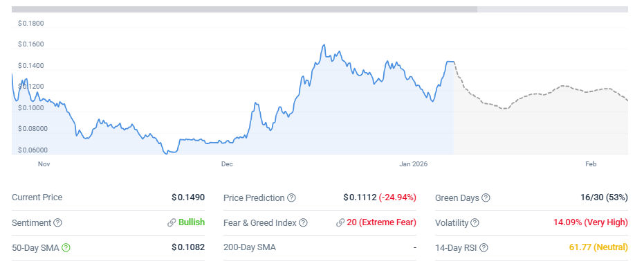644x273 pixels.
Task: Click the Current Price label
Action: pos(37,197)
